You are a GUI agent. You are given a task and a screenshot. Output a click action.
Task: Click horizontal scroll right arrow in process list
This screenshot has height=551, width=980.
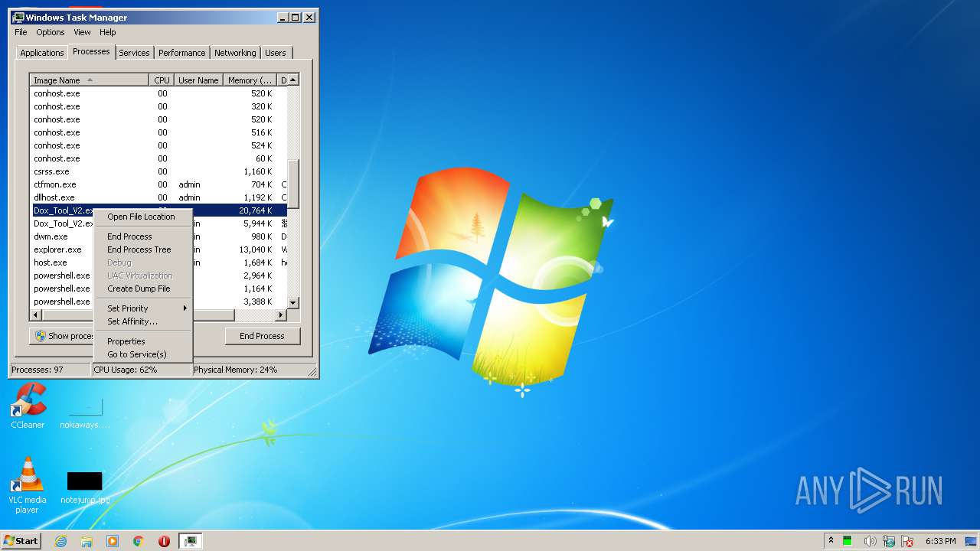(280, 315)
